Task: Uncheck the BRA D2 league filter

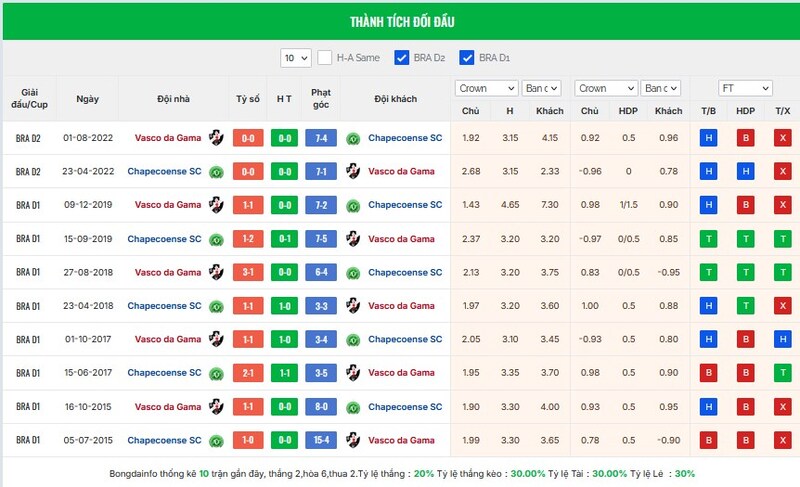Action: [x=402, y=58]
